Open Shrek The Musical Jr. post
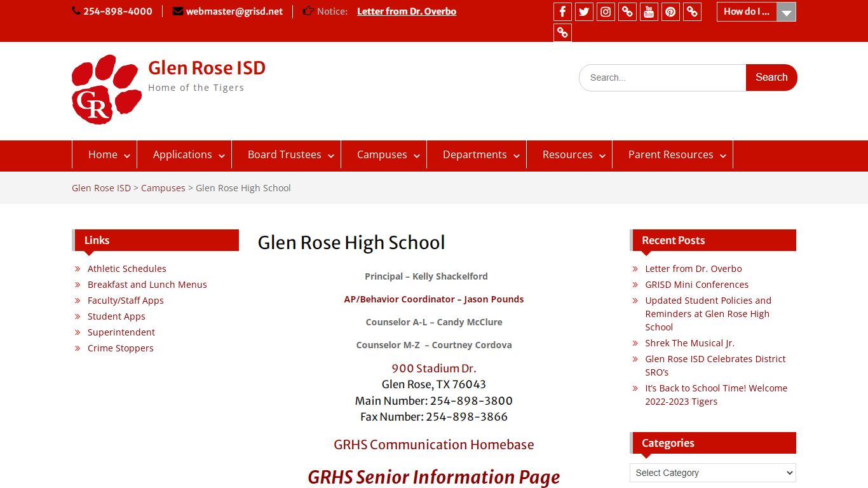868x488 pixels. pyautogui.click(x=689, y=343)
